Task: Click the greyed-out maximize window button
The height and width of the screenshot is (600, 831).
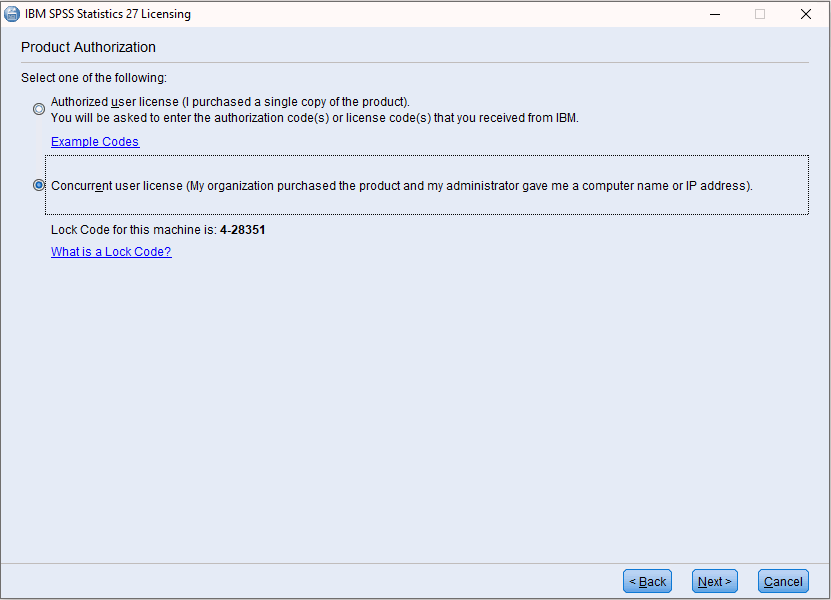Action: tap(760, 14)
